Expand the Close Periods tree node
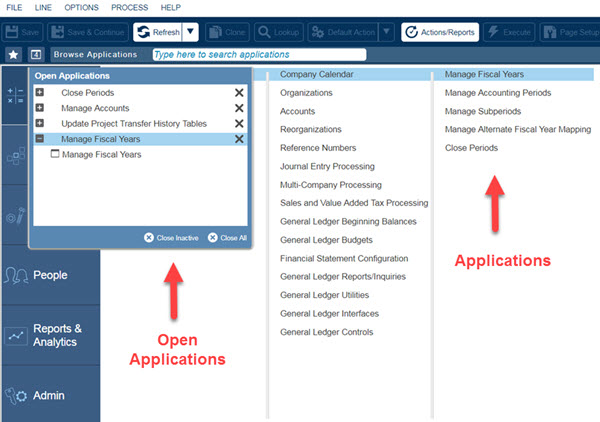Screen dimensions: 600x422 40,93
